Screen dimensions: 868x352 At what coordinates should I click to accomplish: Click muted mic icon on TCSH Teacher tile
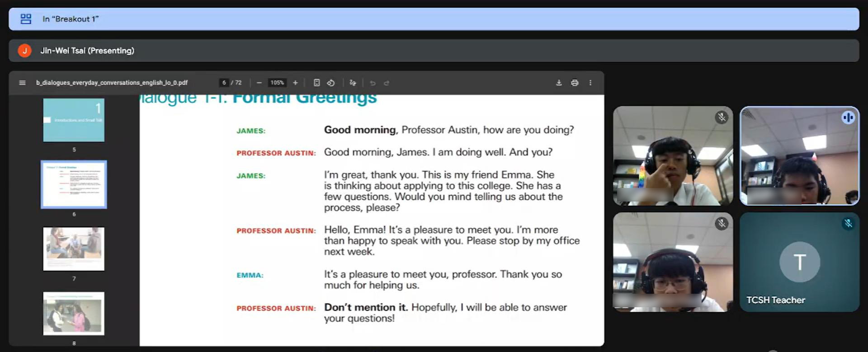(x=848, y=223)
